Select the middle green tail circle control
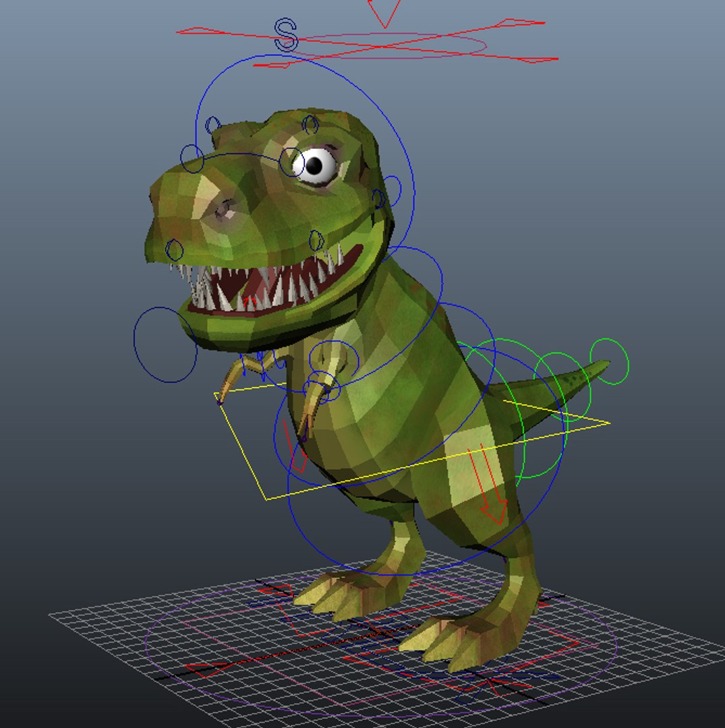 [x=562, y=387]
